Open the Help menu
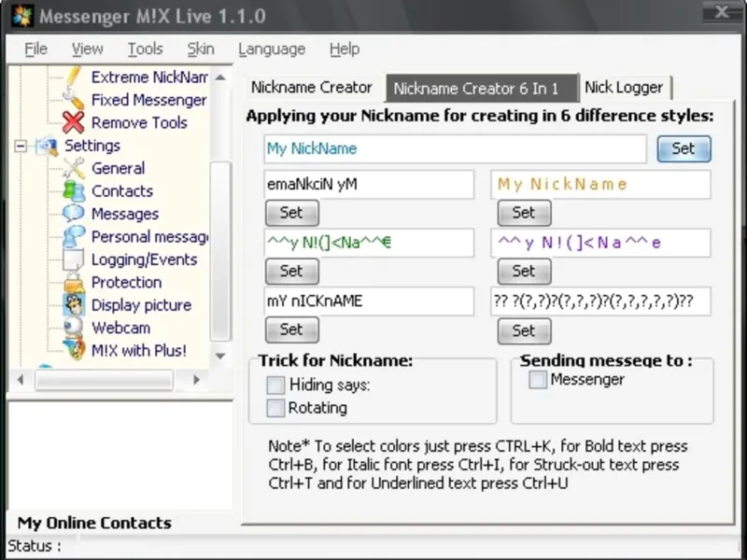747x560 pixels. 345,49
